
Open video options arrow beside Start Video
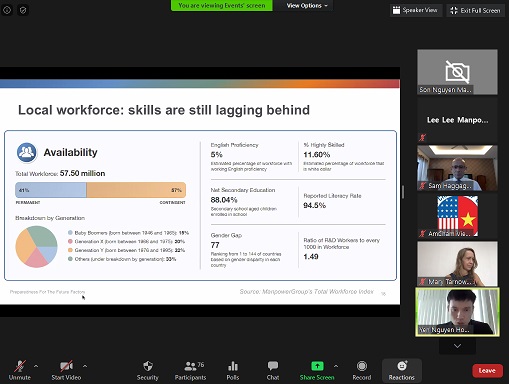pos(85,366)
